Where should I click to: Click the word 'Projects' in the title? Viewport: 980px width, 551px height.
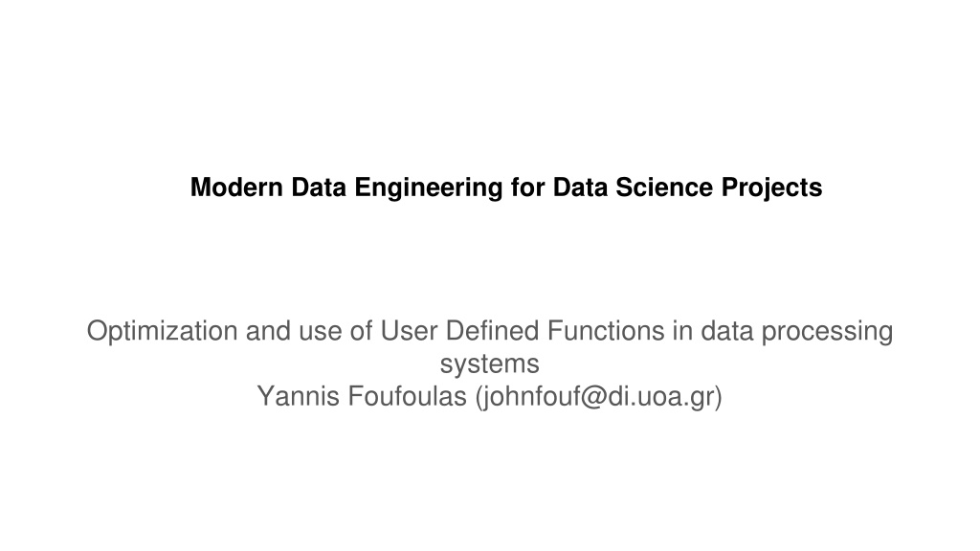(x=772, y=187)
